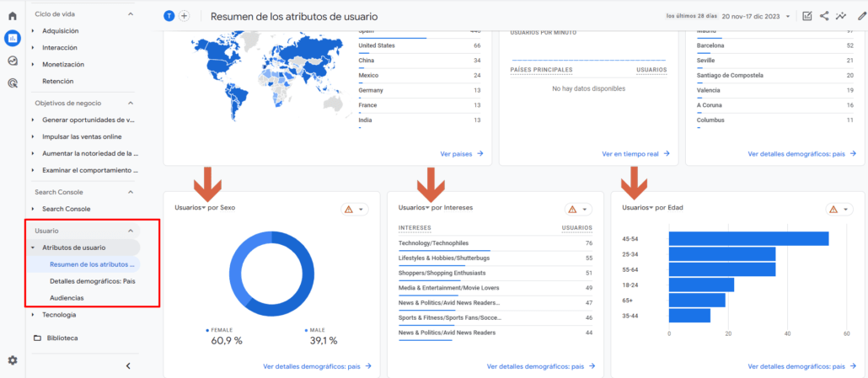
Task: Click the Ver países link
Action: (x=461, y=154)
